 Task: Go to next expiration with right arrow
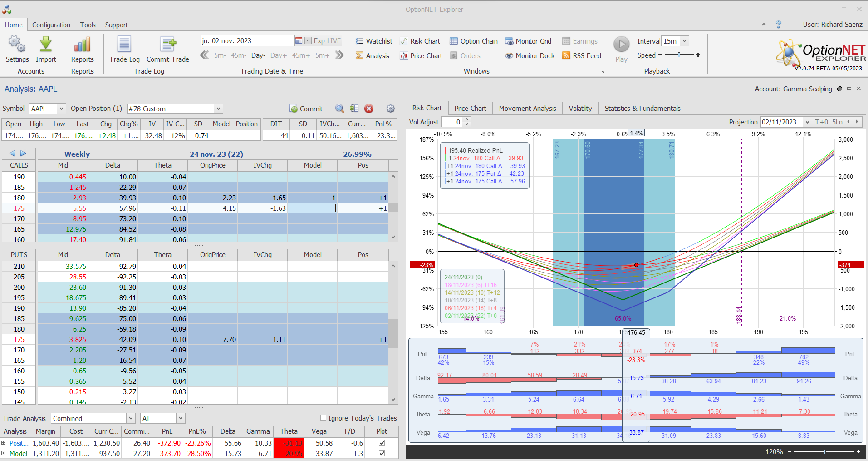coord(23,154)
